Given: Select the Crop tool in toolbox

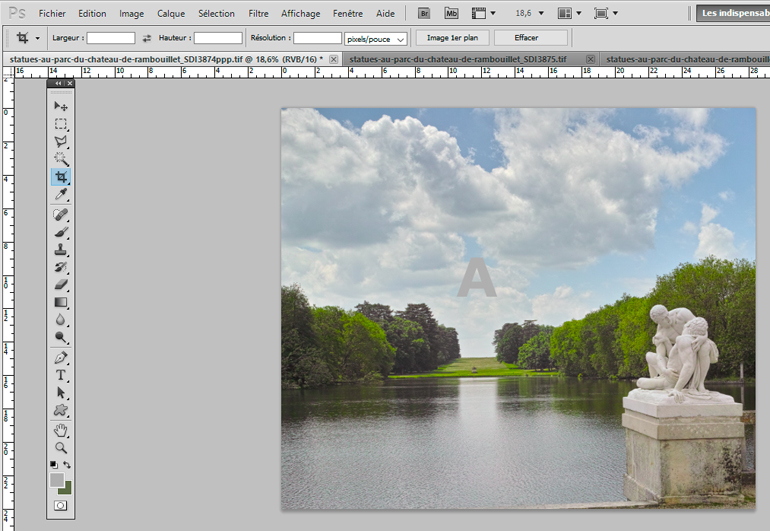Looking at the screenshot, I should (x=60, y=177).
